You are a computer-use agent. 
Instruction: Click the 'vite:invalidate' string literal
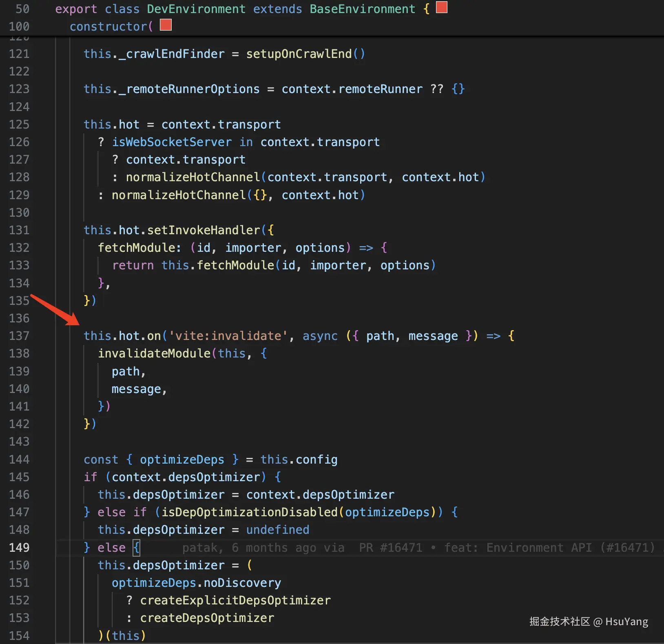(228, 336)
